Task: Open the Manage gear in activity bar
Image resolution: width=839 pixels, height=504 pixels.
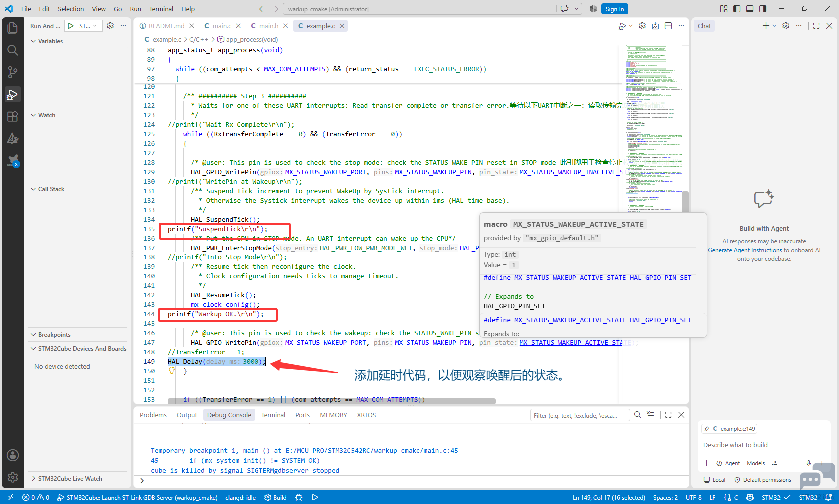Action: 13,477
